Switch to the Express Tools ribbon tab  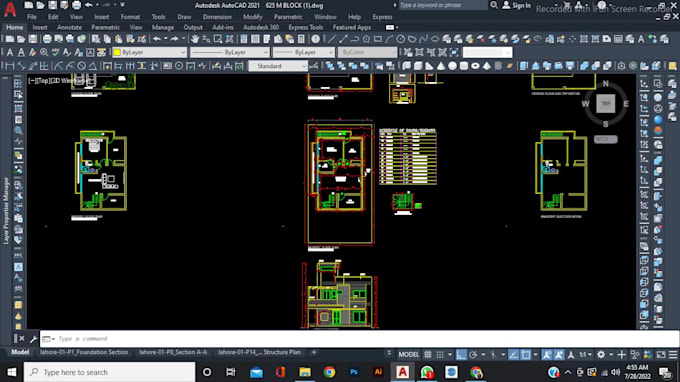click(x=306, y=27)
